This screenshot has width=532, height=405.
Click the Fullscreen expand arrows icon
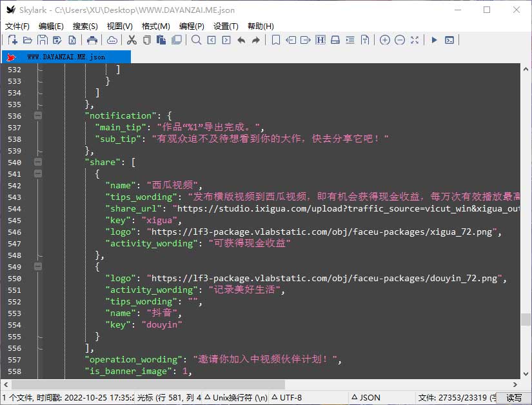pos(414,40)
